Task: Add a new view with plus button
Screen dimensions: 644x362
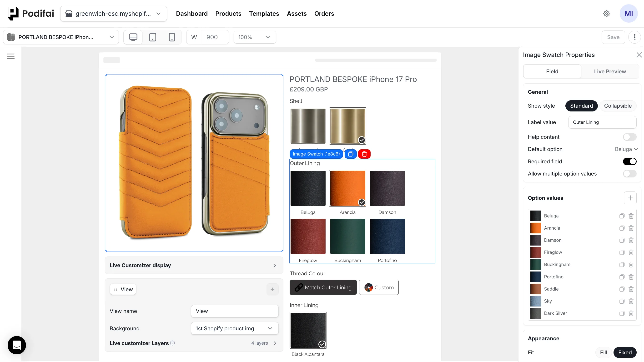Action: 272,290
